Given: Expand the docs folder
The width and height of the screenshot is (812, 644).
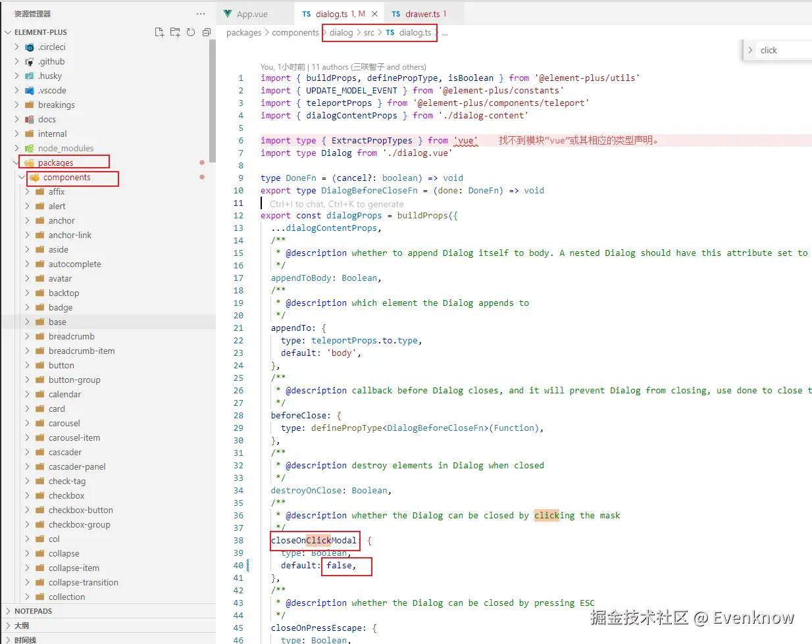Looking at the screenshot, I should [x=16, y=119].
